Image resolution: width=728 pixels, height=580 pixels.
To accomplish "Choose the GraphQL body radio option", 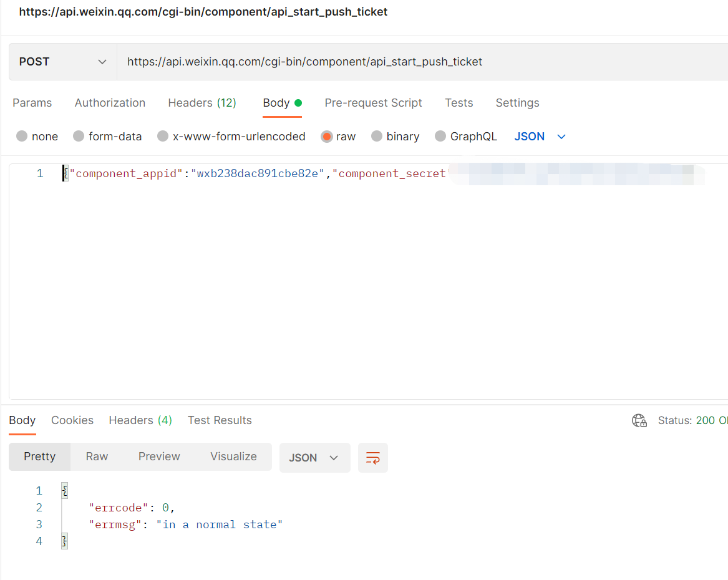I will click(440, 137).
